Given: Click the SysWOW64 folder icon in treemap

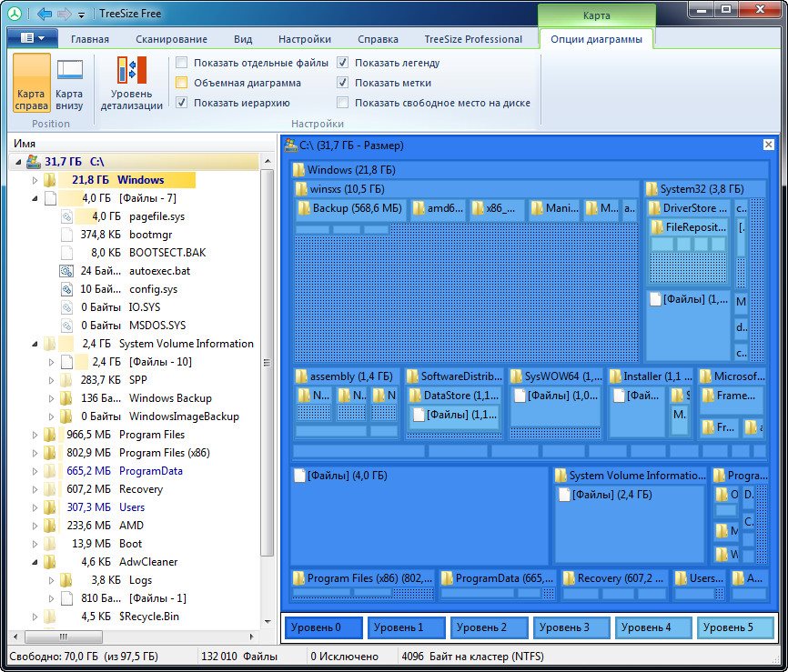Looking at the screenshot, I should pos(516,376).
